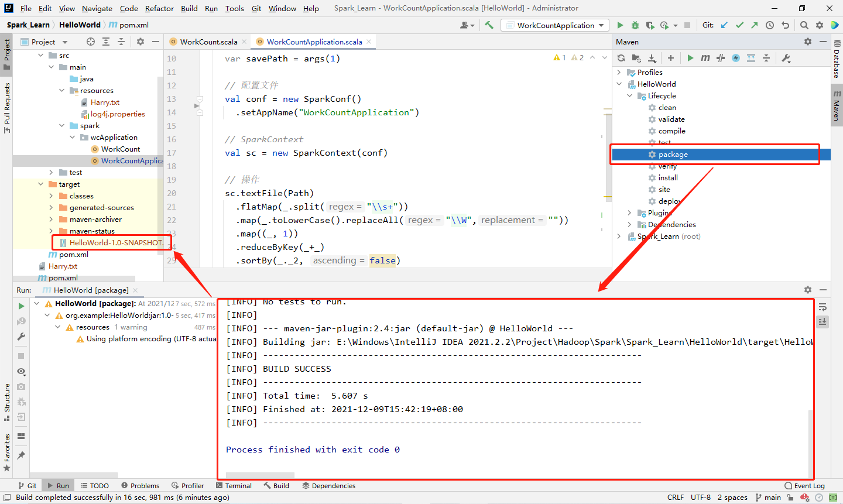Click Select Opened File target icon in Project panel
The image size is (843, 504).
91,42
